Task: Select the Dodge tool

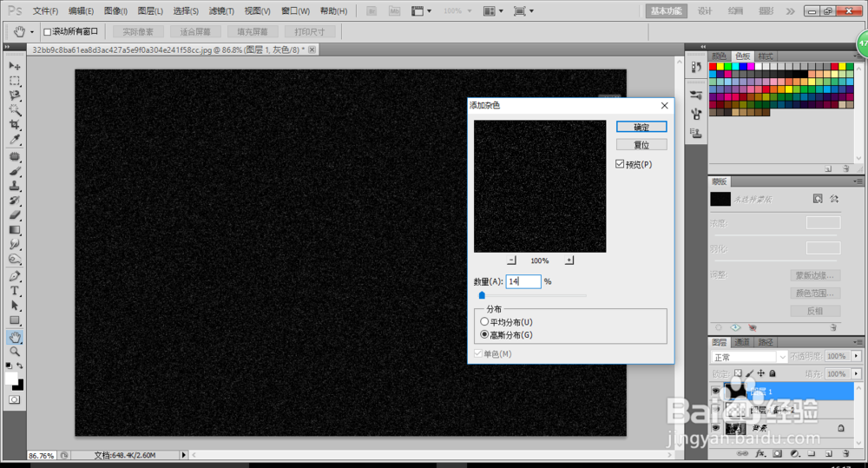Action: (15, 259)
